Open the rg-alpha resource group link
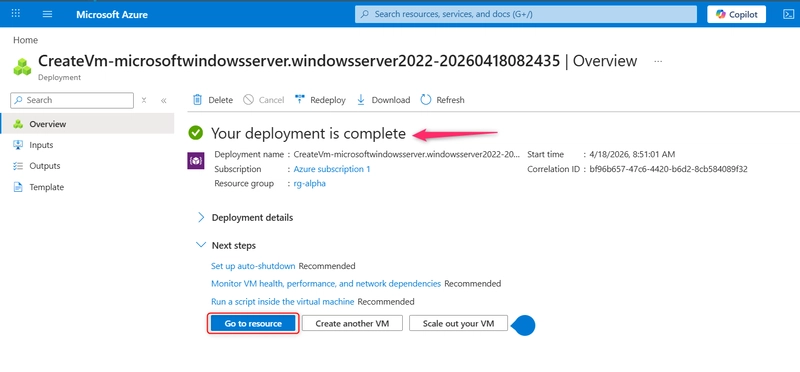 tap(309, 184)
